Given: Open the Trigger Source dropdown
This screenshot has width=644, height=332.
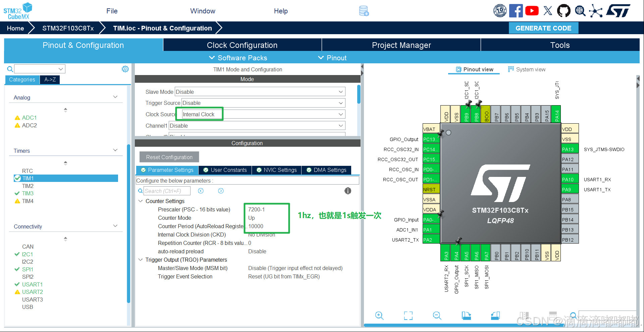Looking at the screenshot, I should click(x=263, y=103).
